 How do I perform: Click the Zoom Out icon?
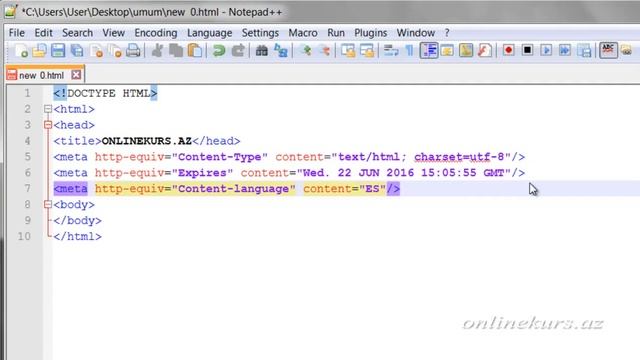324,51
